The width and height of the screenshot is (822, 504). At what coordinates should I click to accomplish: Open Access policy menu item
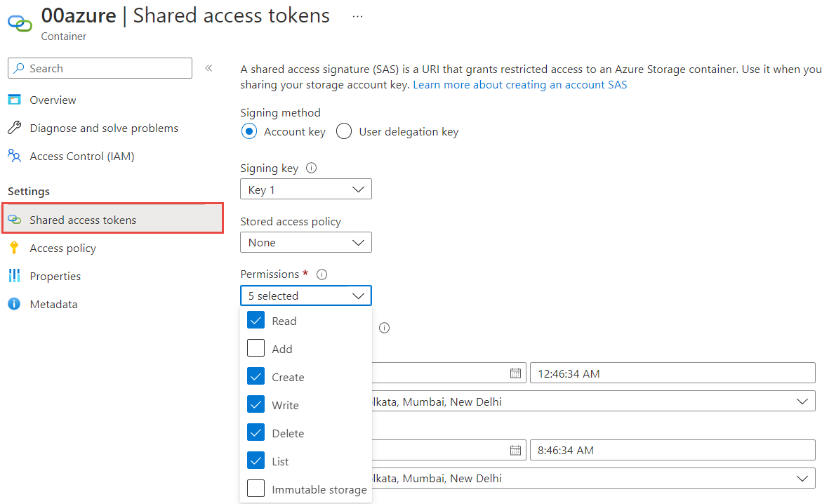pos(63,248)
